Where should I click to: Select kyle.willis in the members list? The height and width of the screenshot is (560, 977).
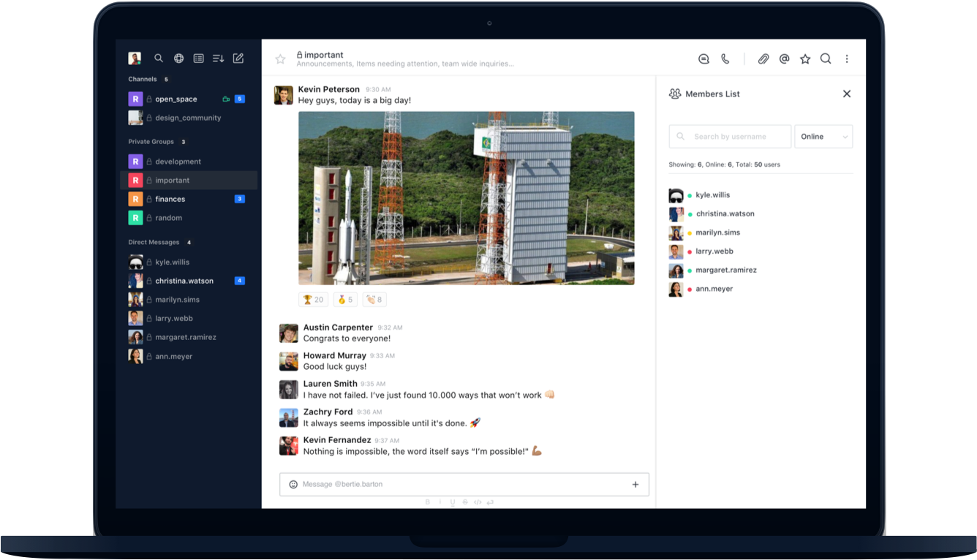pyautogui.click(x=712, y=195)
